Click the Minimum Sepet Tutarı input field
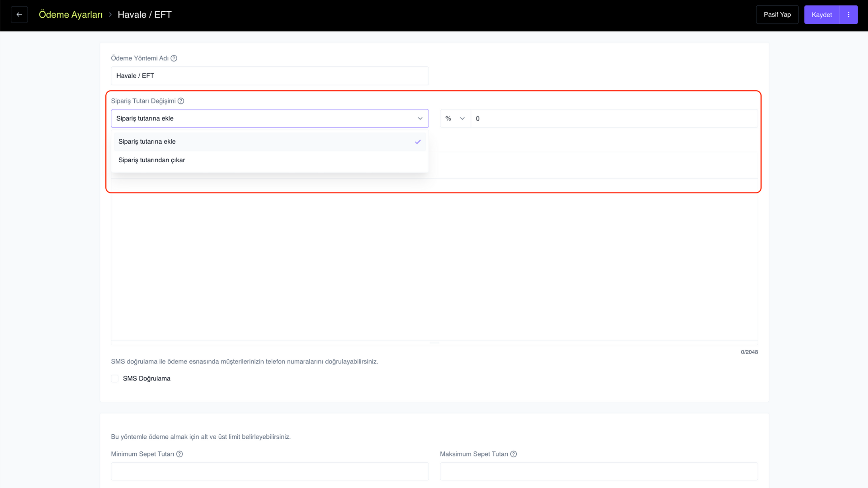Viewport: 868px width, 488px height. 269,471
